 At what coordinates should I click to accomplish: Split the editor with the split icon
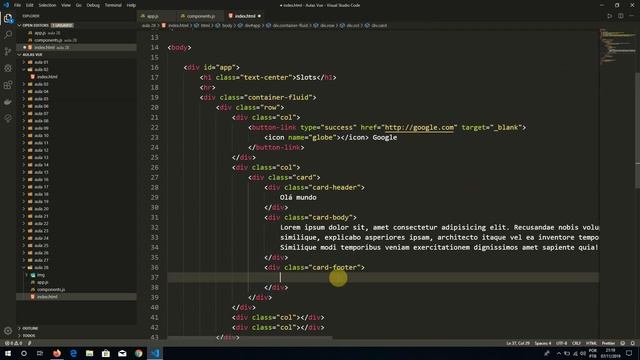pyautogui.click(x=620, y=16)
